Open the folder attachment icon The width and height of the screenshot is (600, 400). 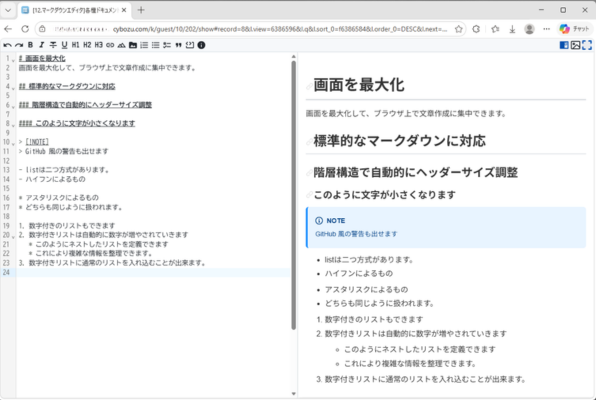133,45
